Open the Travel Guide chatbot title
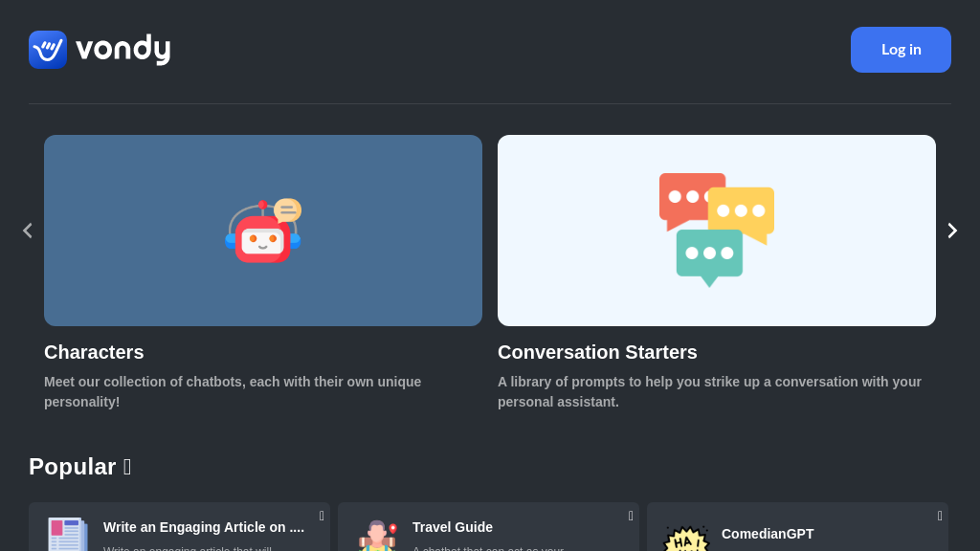 [453, 527]
